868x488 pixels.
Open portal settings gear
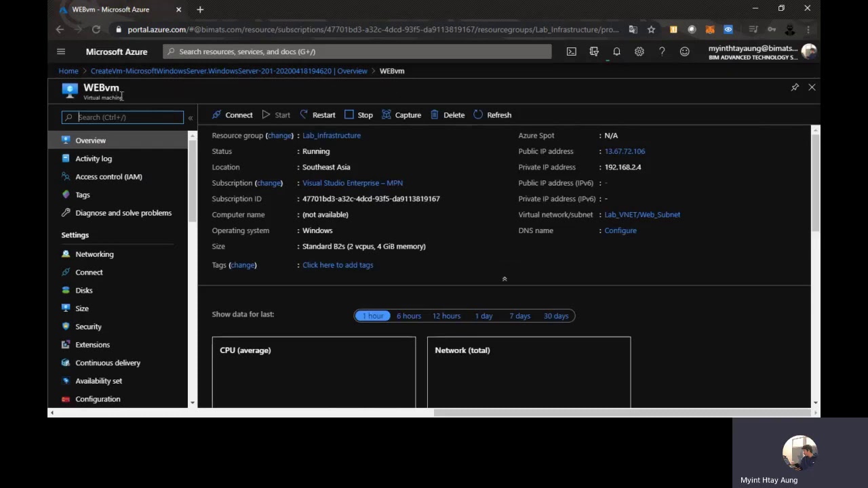coord(639,52)
